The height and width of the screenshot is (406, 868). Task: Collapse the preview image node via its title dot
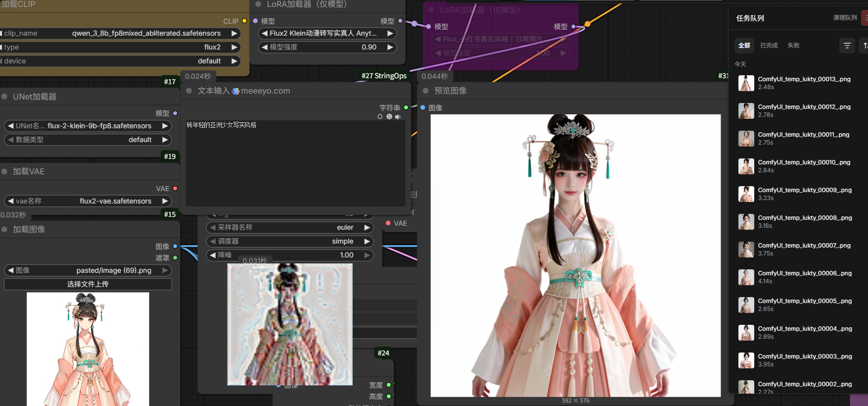point(425,91)
